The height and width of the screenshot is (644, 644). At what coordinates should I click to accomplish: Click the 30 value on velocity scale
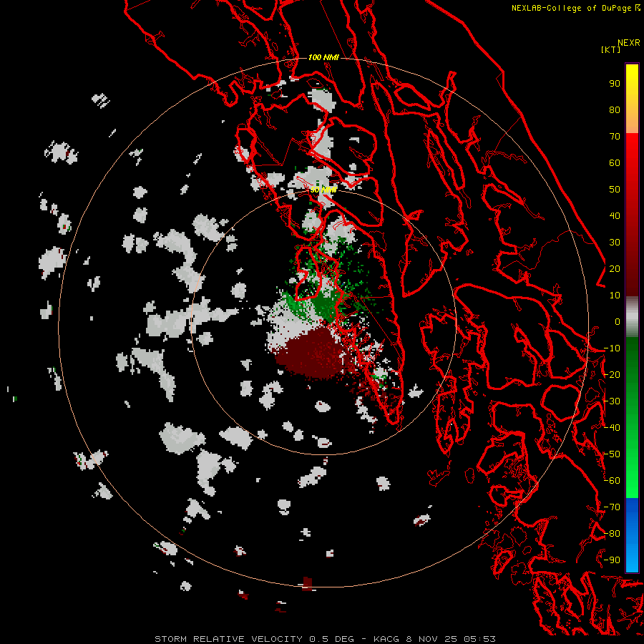(615, 243)
